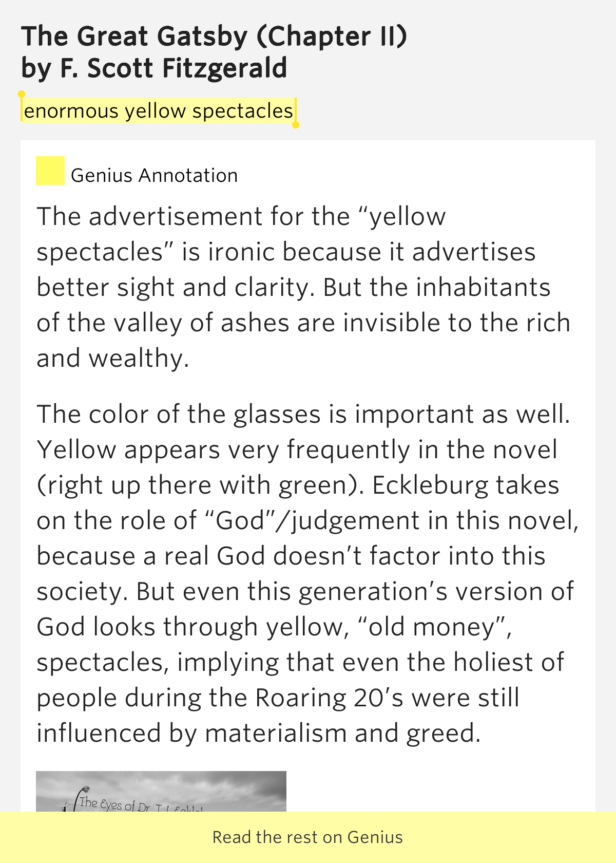Click the Great Gatsby Chapter II title
616x863 pixels.
tap(214, 37)
